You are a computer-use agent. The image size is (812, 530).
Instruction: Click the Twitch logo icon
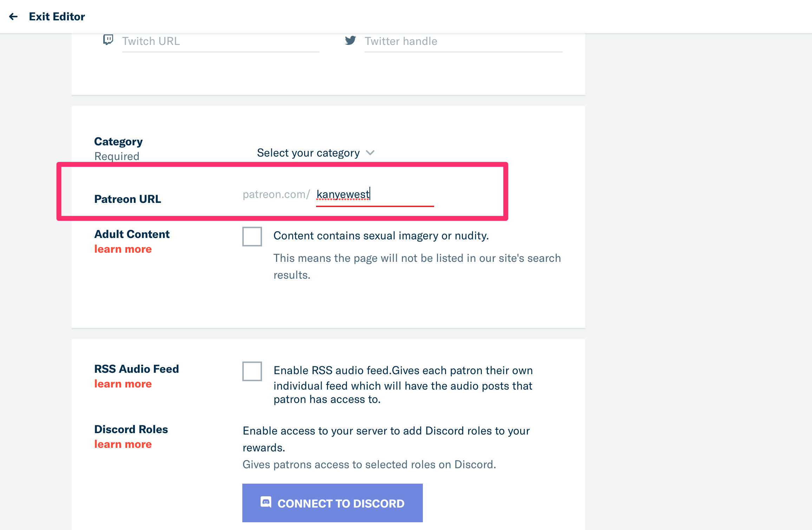tap(108, 40)
